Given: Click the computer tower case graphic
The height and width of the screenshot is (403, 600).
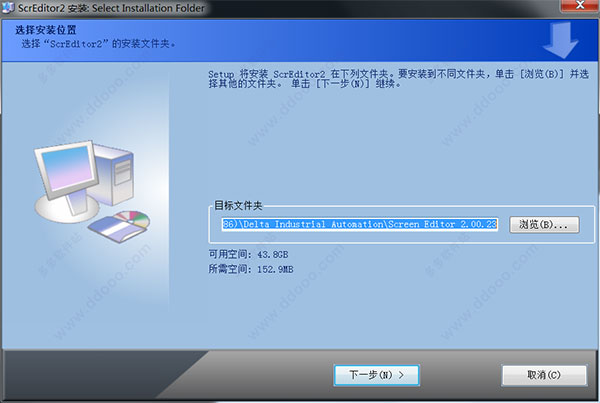Looking at the screenshot, I should click(x=116, y=173).
